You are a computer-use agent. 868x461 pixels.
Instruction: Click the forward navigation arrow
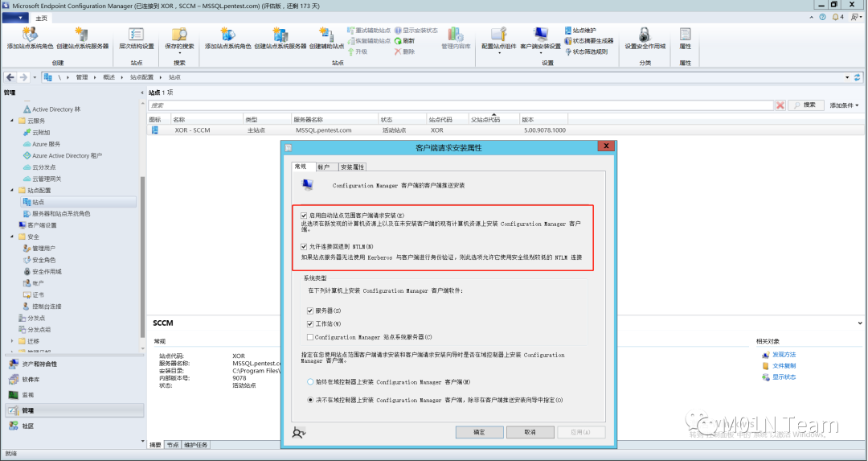[23, 77]
